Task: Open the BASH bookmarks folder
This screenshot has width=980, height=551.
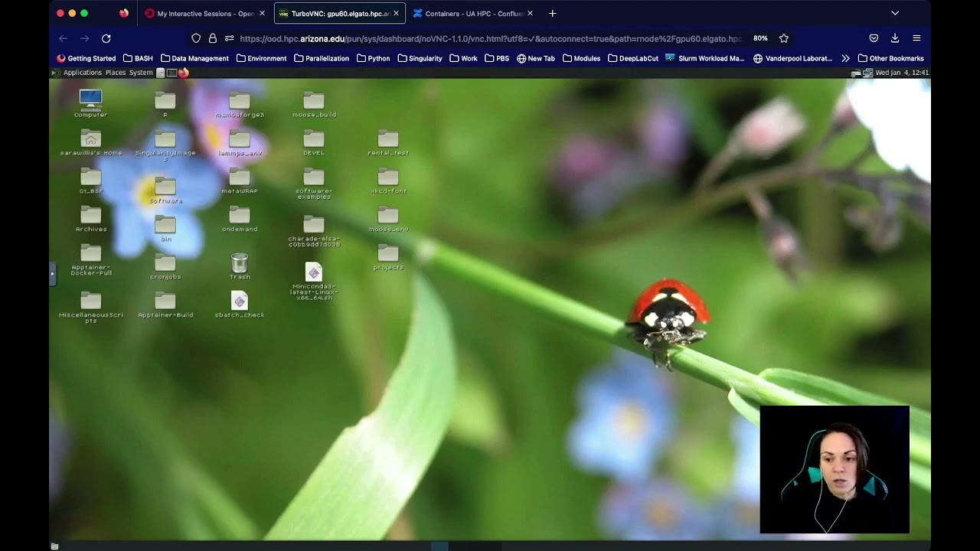Action: pos(138,58)
